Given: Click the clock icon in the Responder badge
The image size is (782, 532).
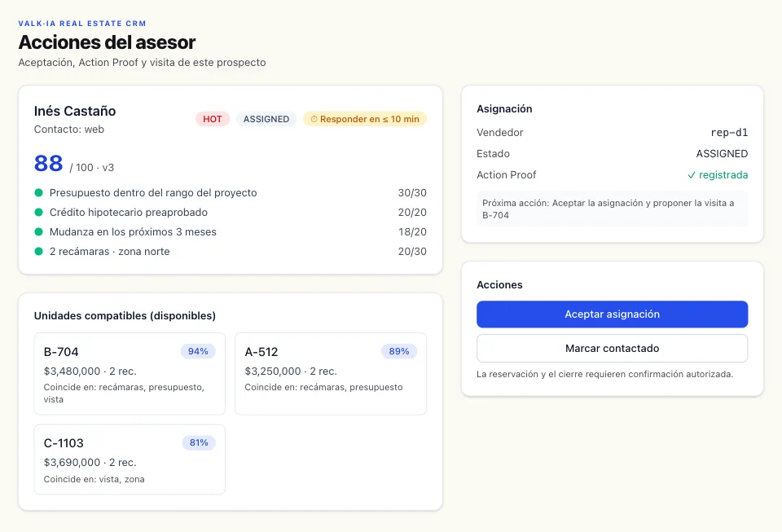Looking at the screenshot, I should (314, 119).
